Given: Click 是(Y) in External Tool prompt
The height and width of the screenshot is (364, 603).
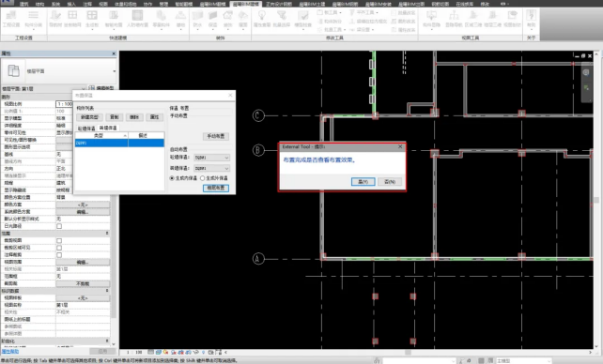Looking at the screenshot, I should tap(363, 182).
